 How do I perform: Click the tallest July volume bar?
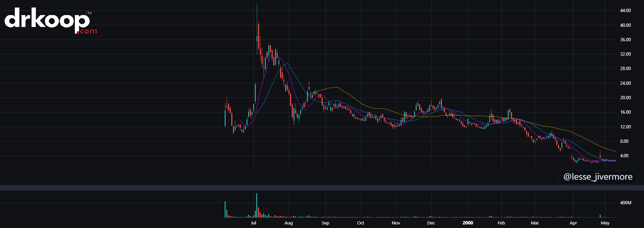pyautogui.click(x=257, y=206)
